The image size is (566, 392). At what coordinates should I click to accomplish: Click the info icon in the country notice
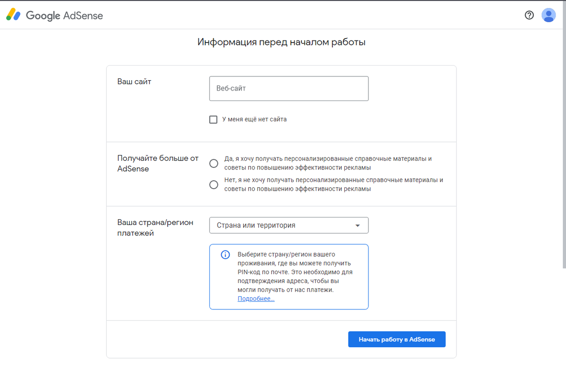(225, 255)
